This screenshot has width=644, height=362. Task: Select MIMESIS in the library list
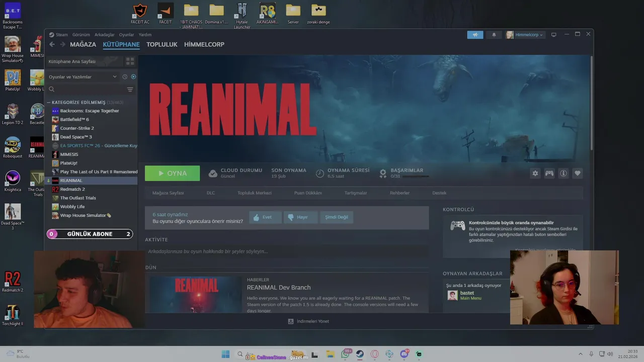[91, 154]
